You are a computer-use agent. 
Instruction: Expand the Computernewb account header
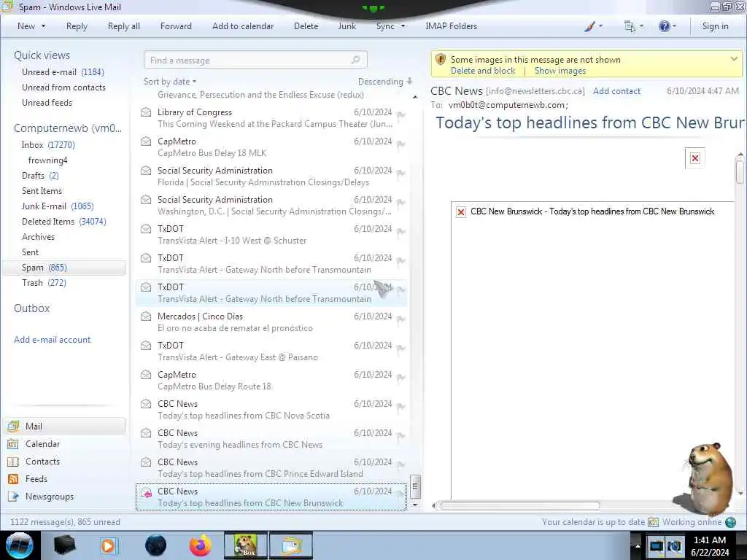[x=68, y=128]
